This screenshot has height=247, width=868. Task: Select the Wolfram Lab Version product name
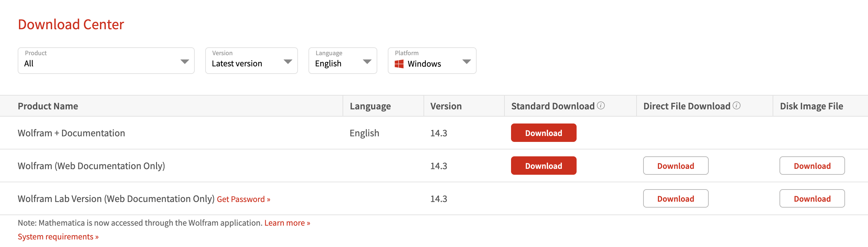coord(116,199)
